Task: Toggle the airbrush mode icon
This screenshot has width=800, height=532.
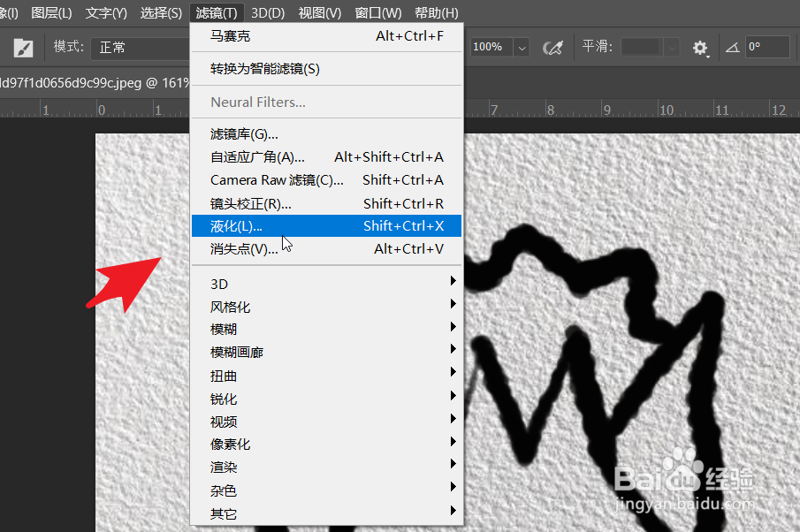Action: coord(552,46)
